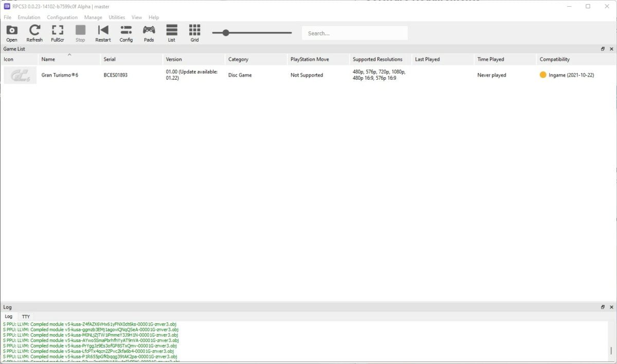Float the Log panel with its dock button
The width and height of the screenshot is (617, 364).
coord(603,306)
